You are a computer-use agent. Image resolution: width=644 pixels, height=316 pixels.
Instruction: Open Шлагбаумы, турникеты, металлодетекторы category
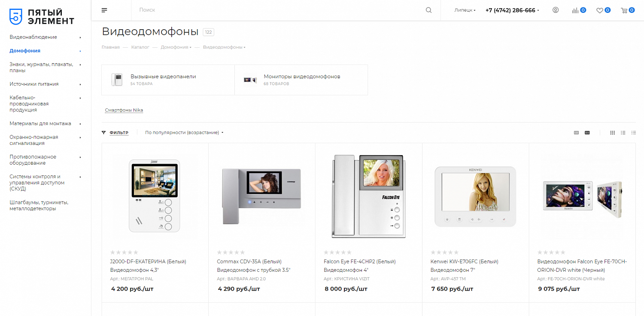39,206
